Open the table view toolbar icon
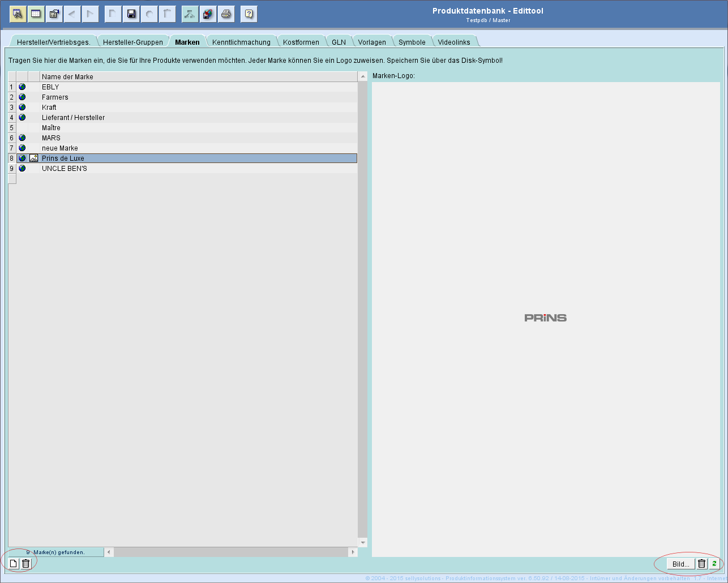 pos(36,14)
